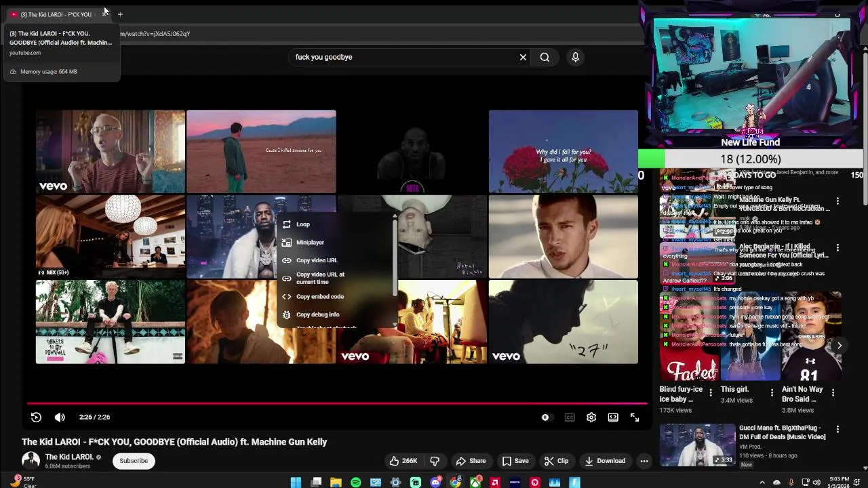Open more actions menu next to Download
The image size is (868, 488).
tap(644, 461)
